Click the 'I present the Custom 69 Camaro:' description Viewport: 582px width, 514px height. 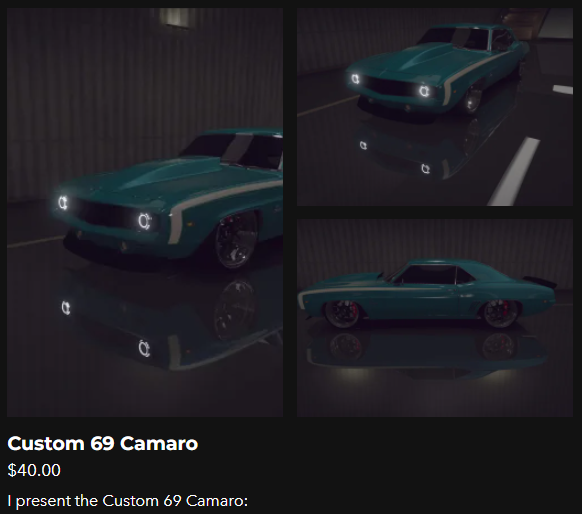[127, 501]
